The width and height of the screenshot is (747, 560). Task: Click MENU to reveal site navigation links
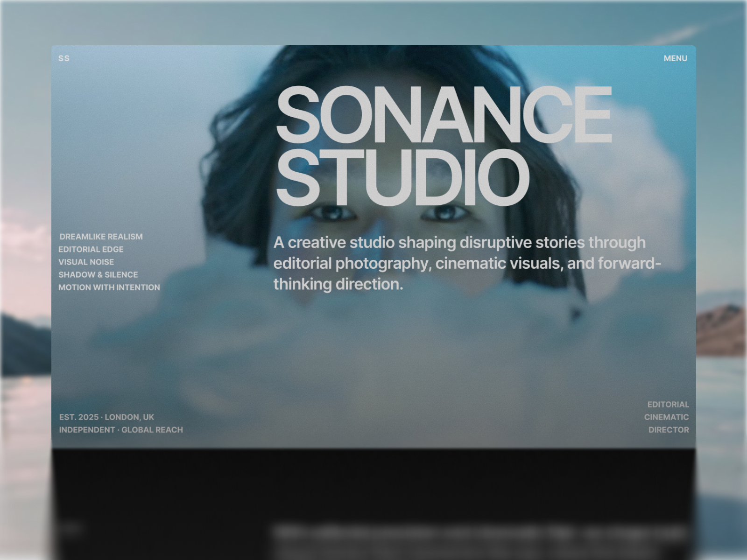tap(676, 58)
